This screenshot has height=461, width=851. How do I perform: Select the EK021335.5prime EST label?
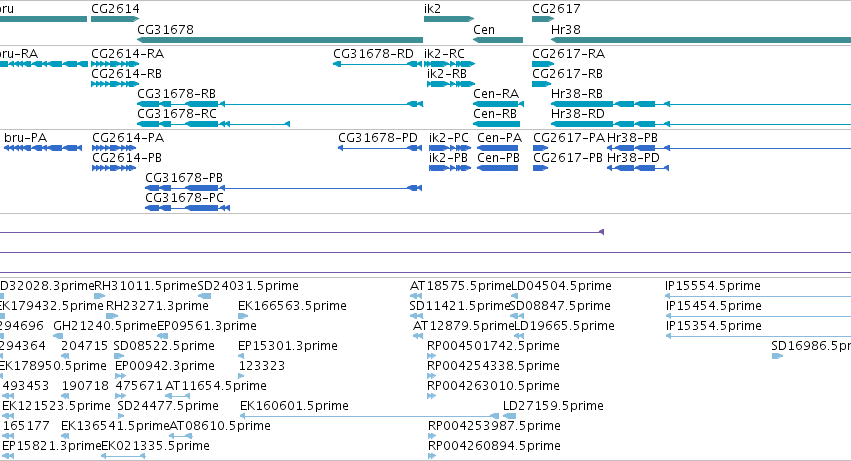(x=156, y=446)
